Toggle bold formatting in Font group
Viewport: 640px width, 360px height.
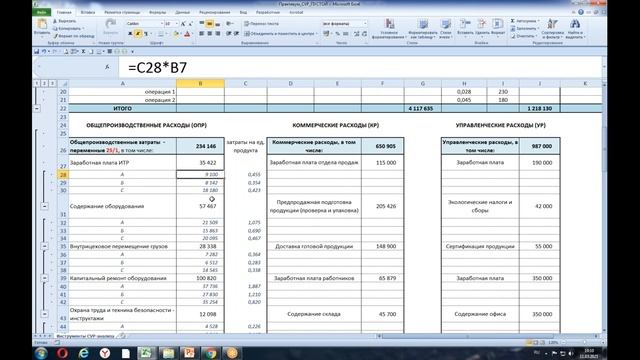[130, 33]
